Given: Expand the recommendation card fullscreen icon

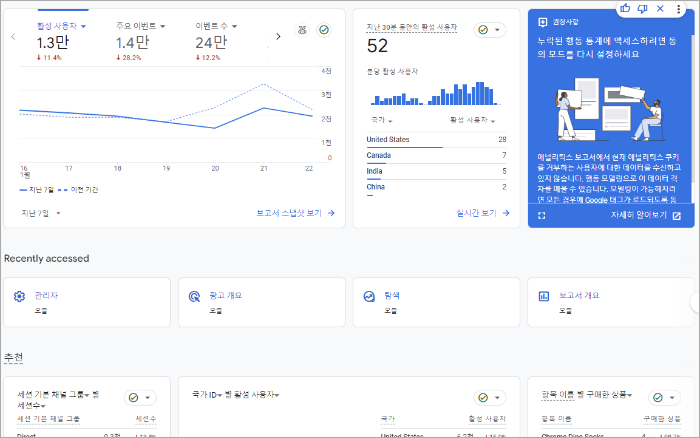Looking at the screenshot, I should click(542, 216).
